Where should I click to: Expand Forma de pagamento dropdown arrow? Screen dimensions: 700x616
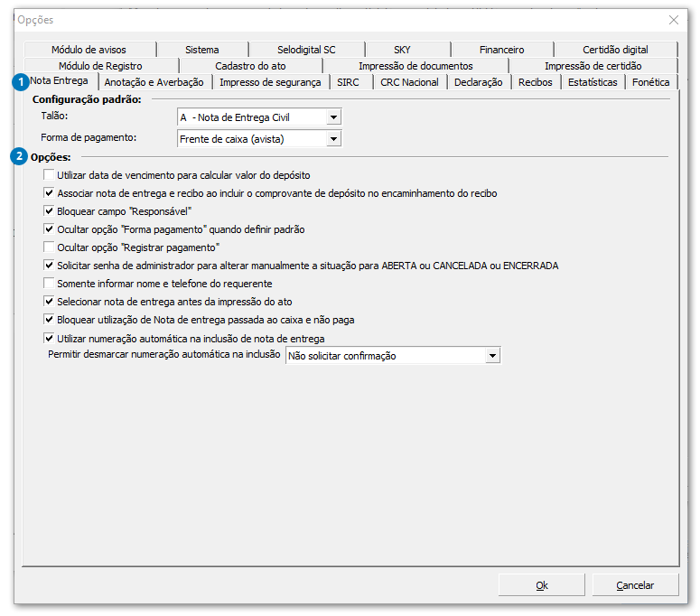coord(333,139)
